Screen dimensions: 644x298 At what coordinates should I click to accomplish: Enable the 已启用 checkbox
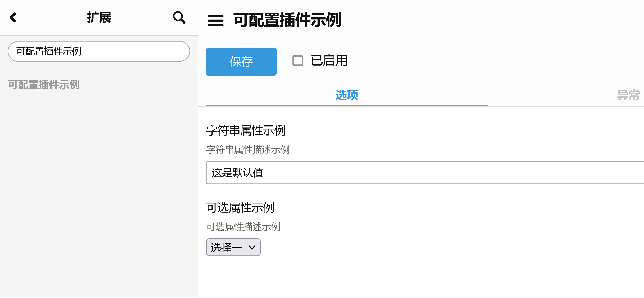pyautogui.click(x=298, y=60)
